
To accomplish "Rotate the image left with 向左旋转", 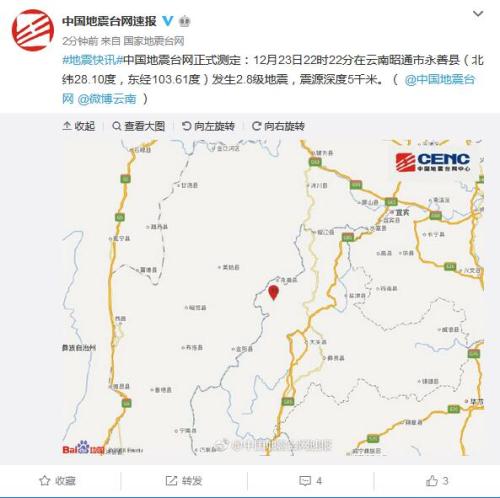I will pos(208,126).
